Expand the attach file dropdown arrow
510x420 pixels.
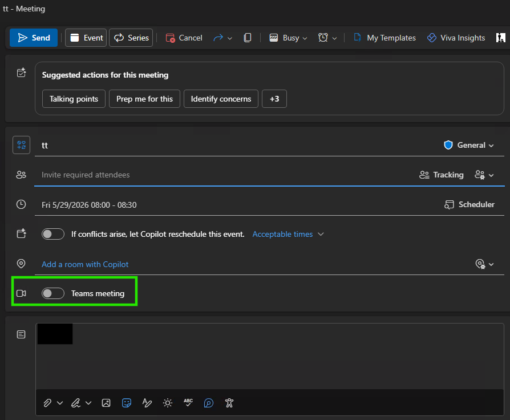point(60,403)
